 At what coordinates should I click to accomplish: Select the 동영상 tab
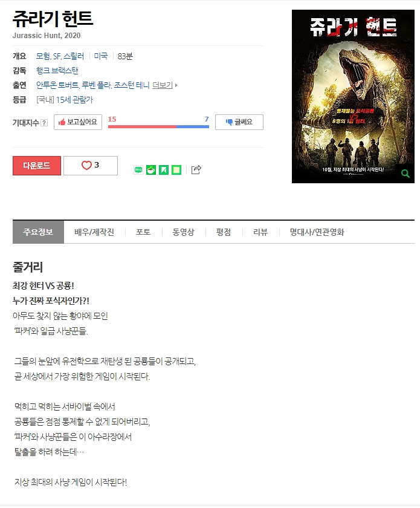click(183, 232)
